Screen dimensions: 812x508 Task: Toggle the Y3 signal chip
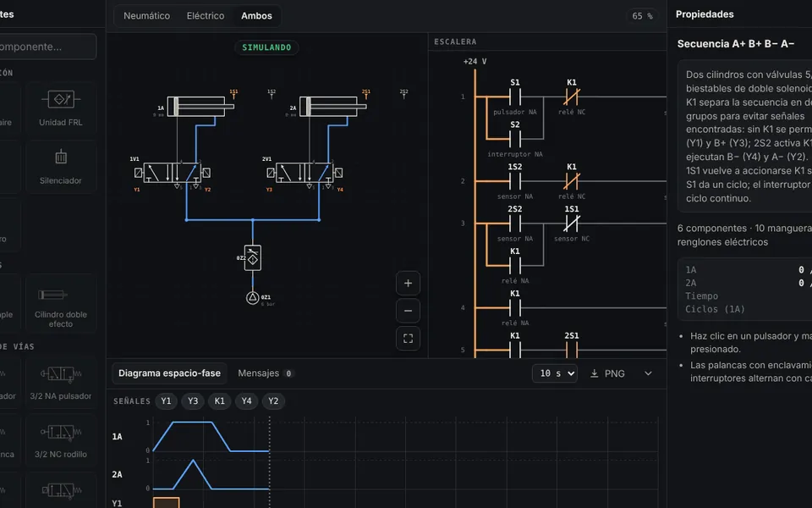193,400
